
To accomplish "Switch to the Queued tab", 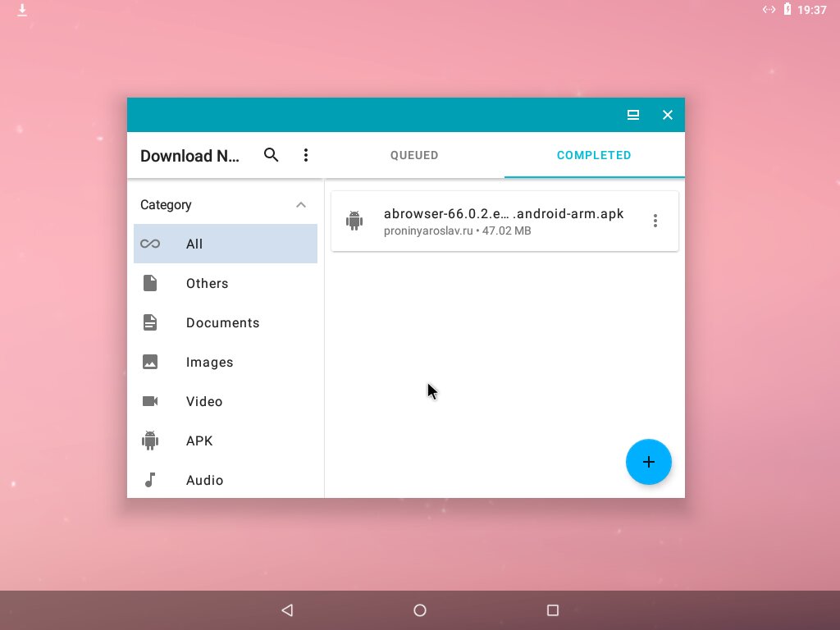I will [414, 155].
